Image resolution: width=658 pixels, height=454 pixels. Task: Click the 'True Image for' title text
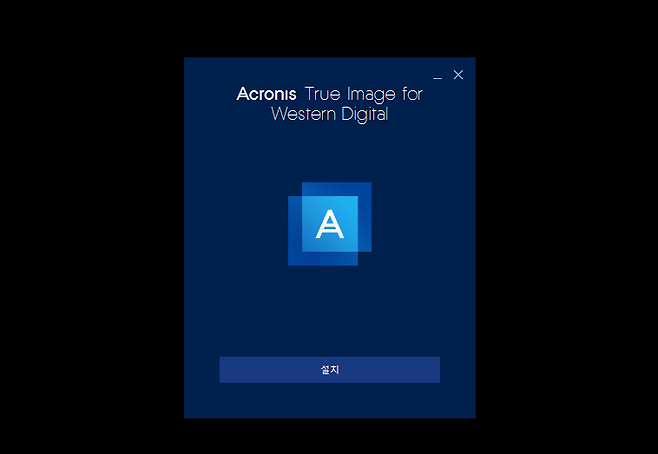tap(364, 95)
